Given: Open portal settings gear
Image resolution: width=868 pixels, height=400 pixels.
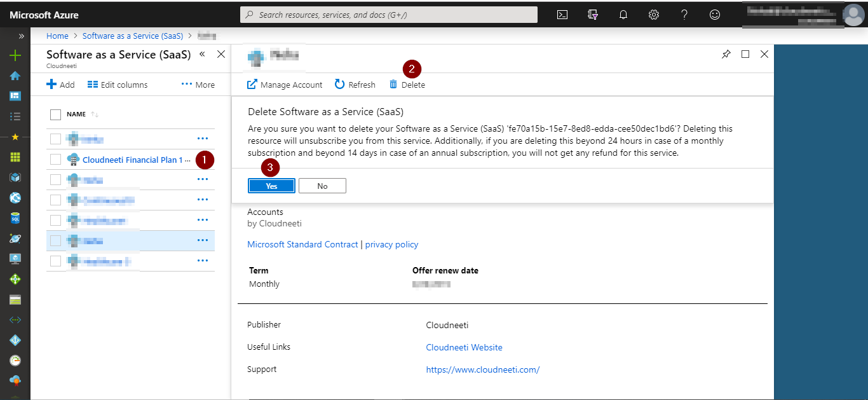Looking at the screenshot, I should point(653,15).
